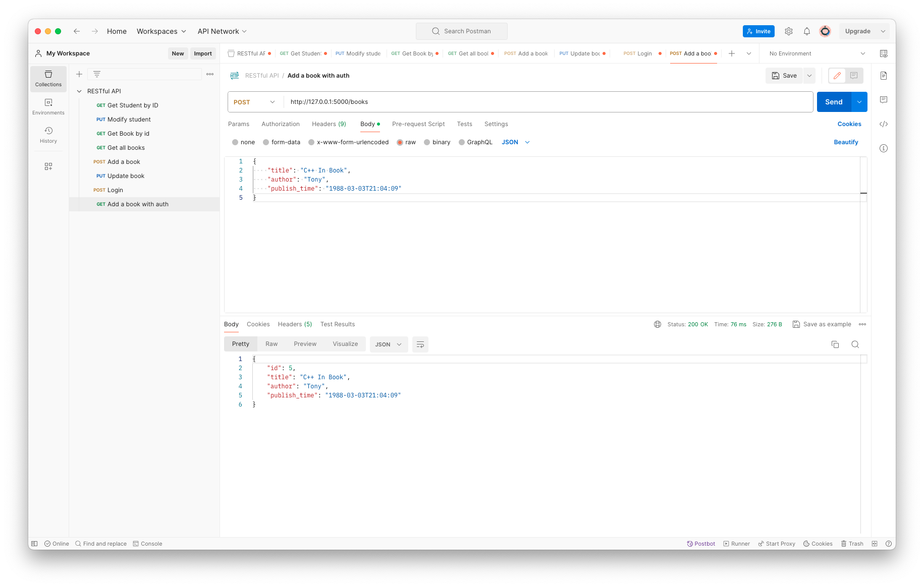Open the History sidebar panel
Viewport: 924px width, 587px height.
pos(48,135)
